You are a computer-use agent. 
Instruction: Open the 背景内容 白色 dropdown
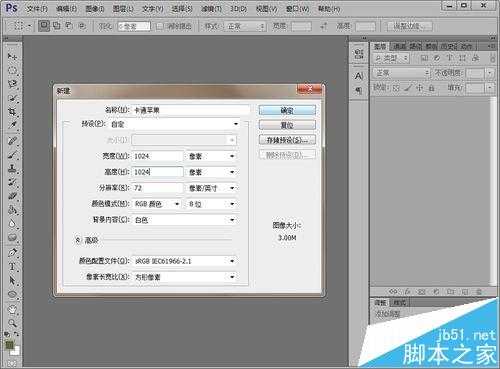tap(184, 220)
